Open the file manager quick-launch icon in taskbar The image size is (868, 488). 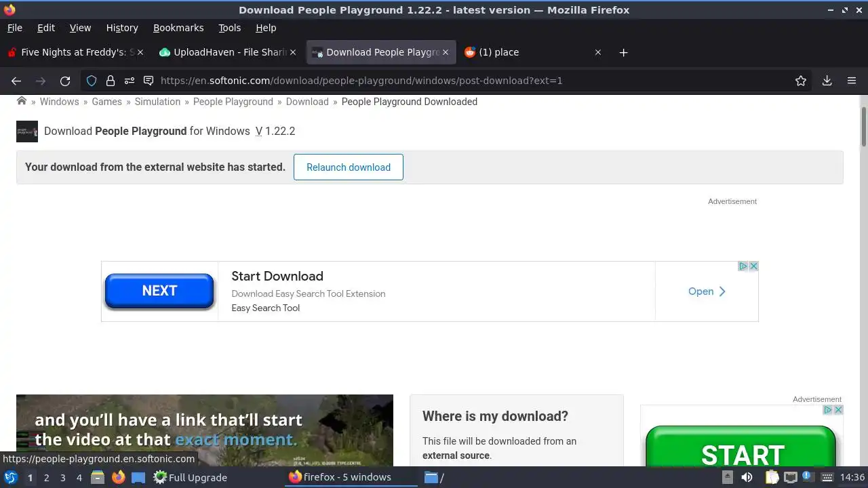pos(98,477)
